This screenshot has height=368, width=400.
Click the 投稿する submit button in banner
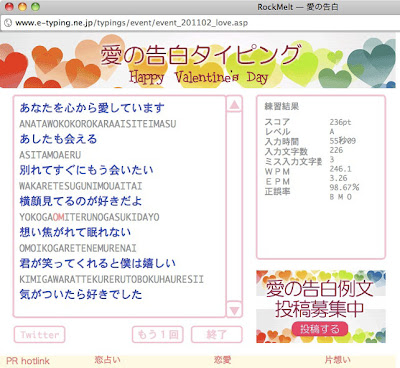point(320,329)
